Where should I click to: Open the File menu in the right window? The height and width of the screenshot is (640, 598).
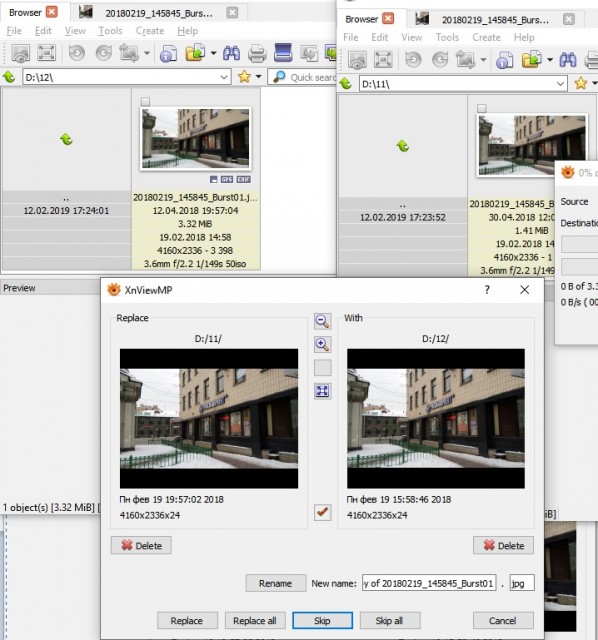(351, 37)
